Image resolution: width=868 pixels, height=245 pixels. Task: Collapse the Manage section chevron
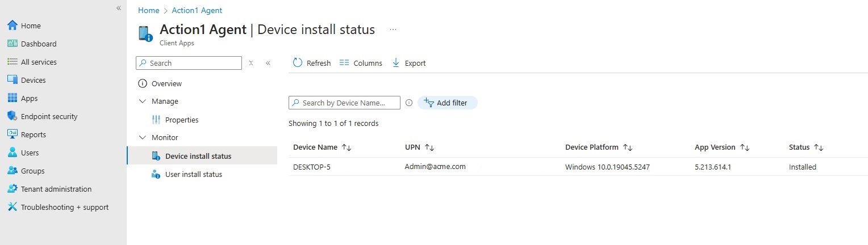click(x=143, y=102)
